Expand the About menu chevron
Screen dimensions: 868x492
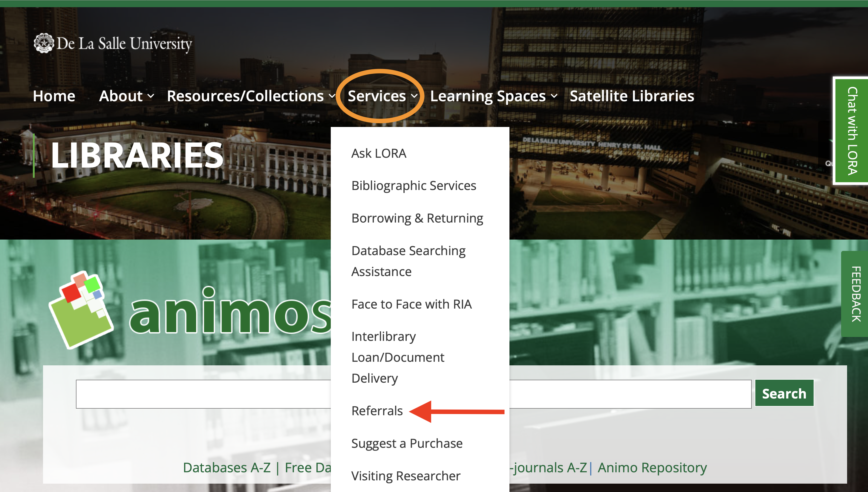(x=151, y=96)
